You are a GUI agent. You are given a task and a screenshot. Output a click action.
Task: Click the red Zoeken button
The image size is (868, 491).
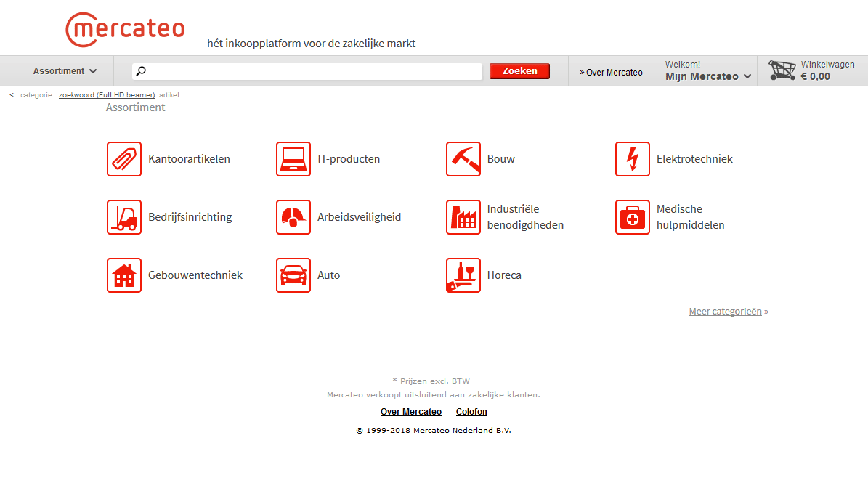click(519, 71)
